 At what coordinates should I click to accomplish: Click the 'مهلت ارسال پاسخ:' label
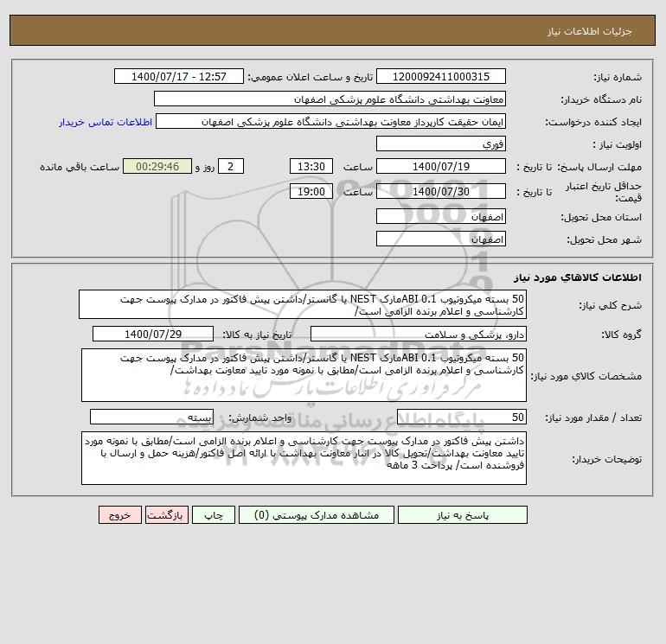599,167
